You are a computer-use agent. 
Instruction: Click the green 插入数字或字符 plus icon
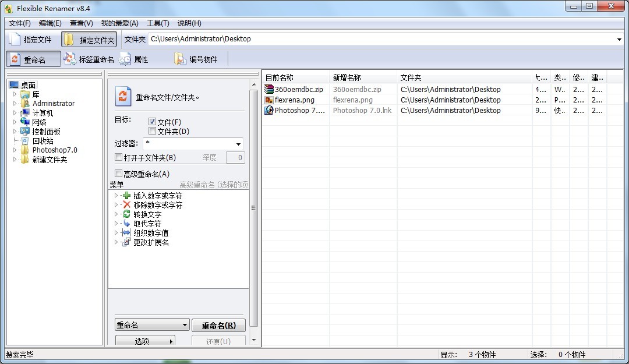(126, 196)
